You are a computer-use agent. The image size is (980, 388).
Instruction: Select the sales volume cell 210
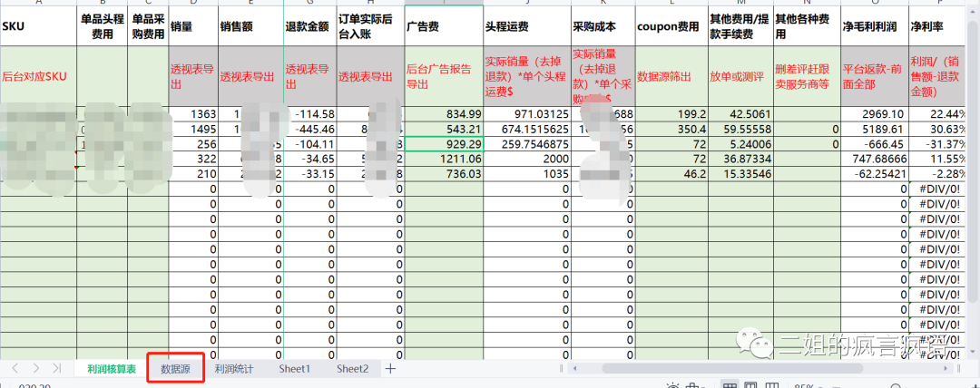click(194, 174)
